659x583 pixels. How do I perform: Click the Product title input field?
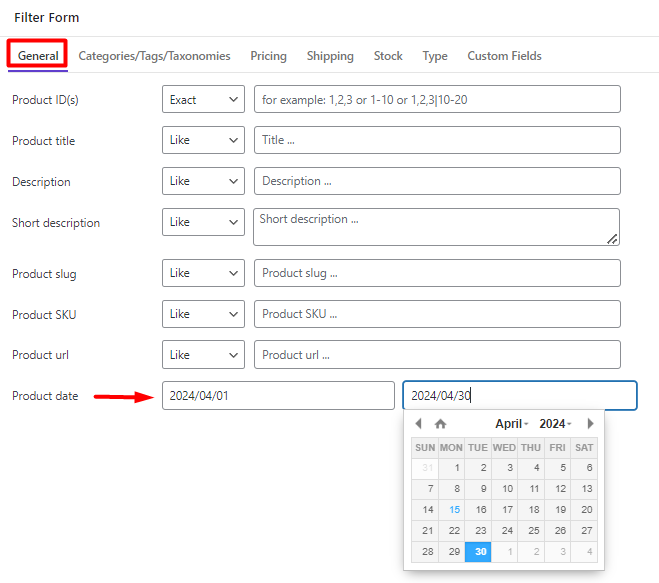tap(437, 140)
